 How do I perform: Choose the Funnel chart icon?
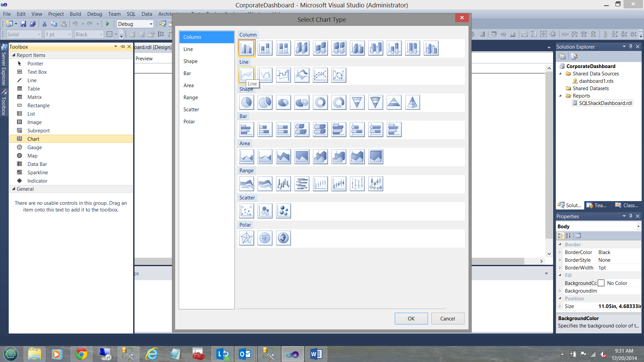(357, 102)
